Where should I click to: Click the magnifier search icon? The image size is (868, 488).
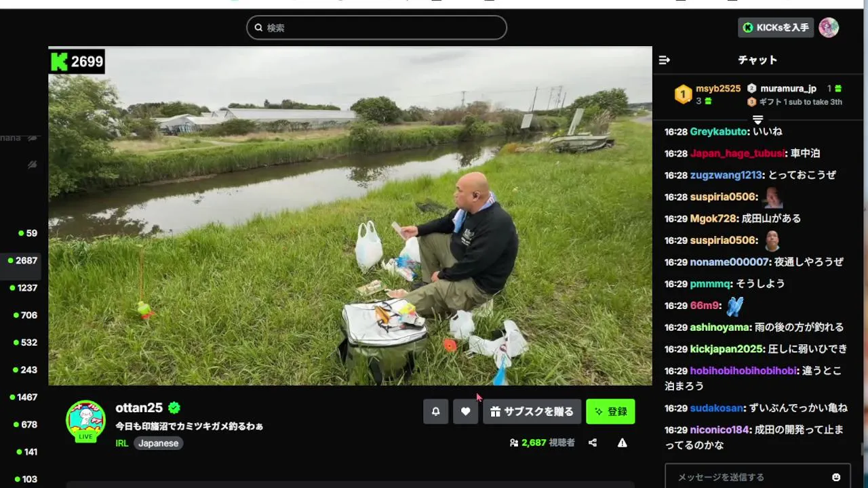click(x=258, y=28)
